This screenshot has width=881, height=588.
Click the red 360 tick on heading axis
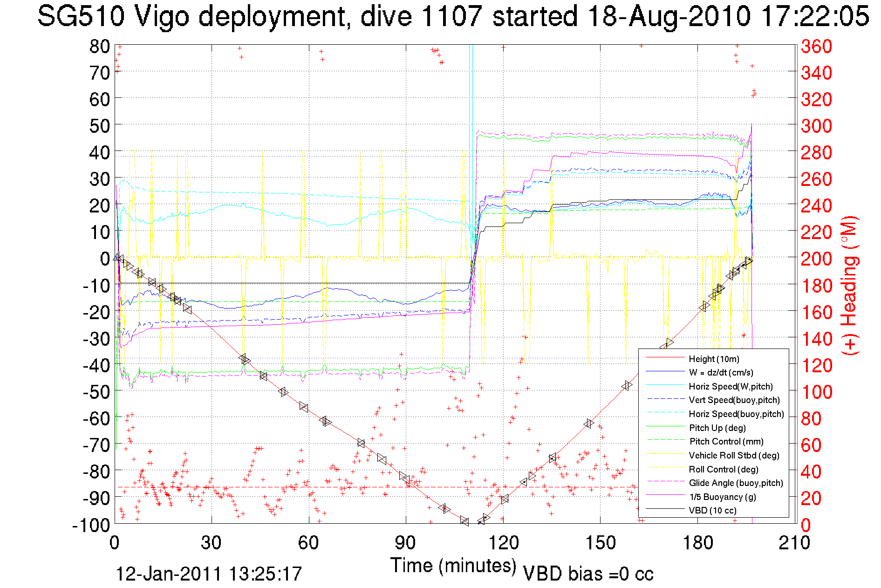(816, 46)
